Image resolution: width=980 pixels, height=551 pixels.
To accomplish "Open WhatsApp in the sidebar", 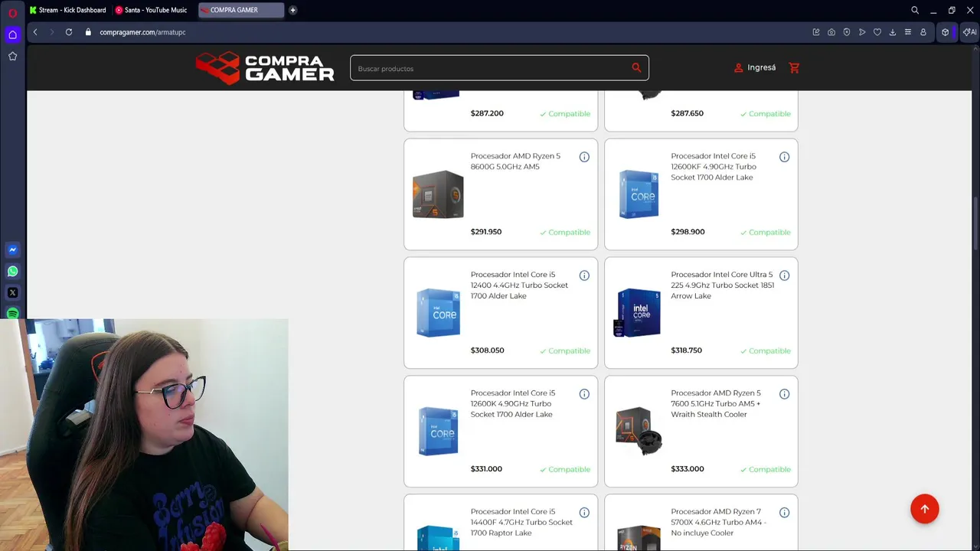I will tap(12, 271).
